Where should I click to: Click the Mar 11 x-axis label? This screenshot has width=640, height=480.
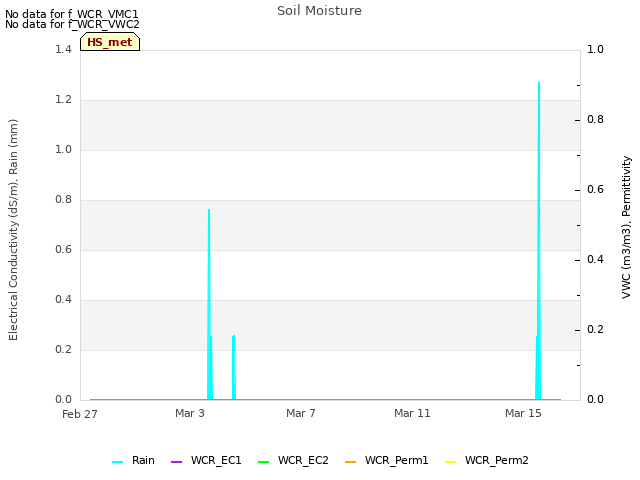[412, 413]
